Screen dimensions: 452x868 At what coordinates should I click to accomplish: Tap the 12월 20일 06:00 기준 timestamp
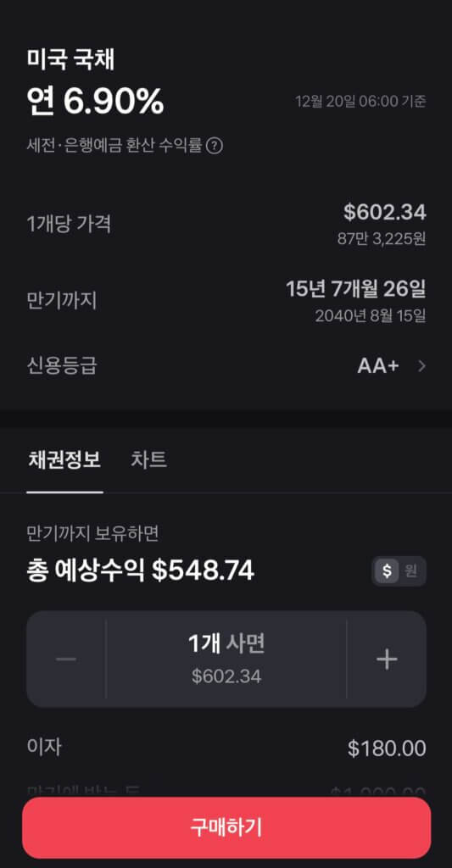click(x=360, y=102)
